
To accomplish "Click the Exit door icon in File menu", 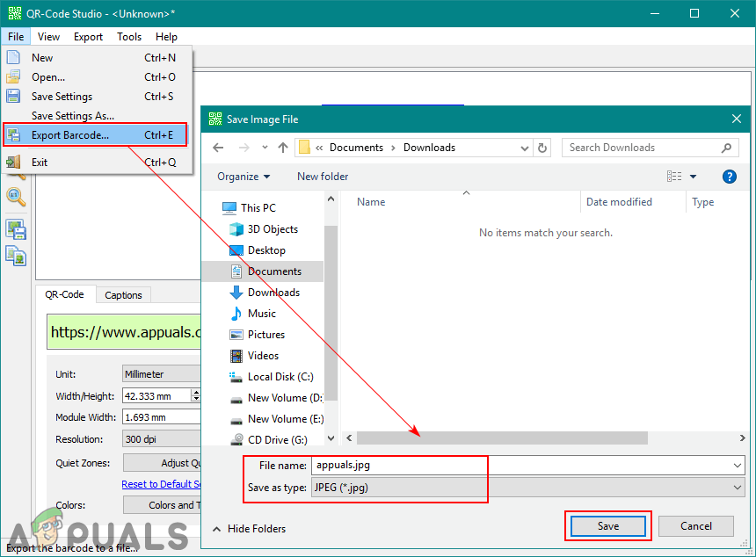I will (13, 162).
